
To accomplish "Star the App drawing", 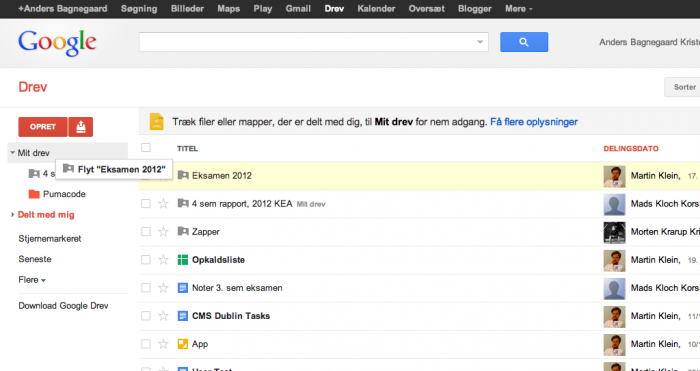I will click(163, 344).
